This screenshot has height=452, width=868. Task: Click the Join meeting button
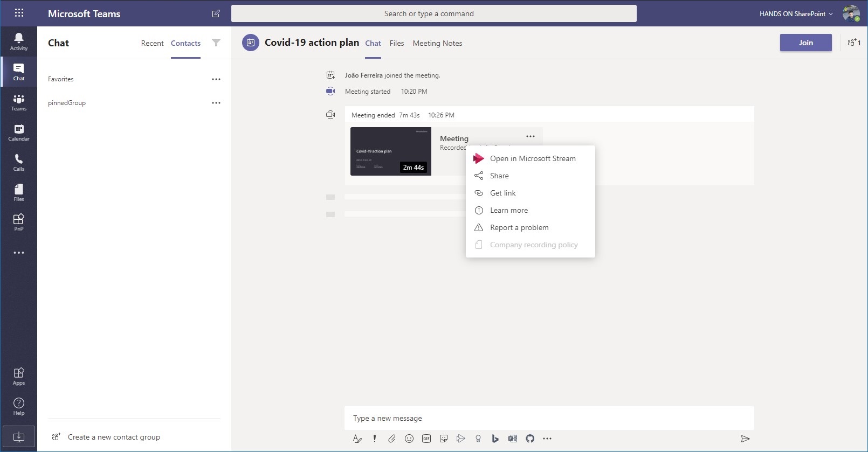tap(805, 43)
